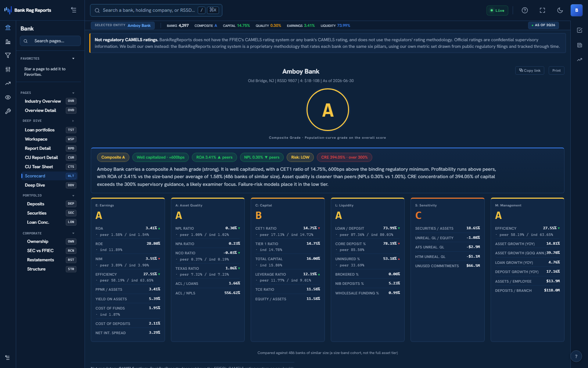Screen dimensions: 588x368
Task: Click the list icon at sidebar bottom
Action: (x=7, y=358)
